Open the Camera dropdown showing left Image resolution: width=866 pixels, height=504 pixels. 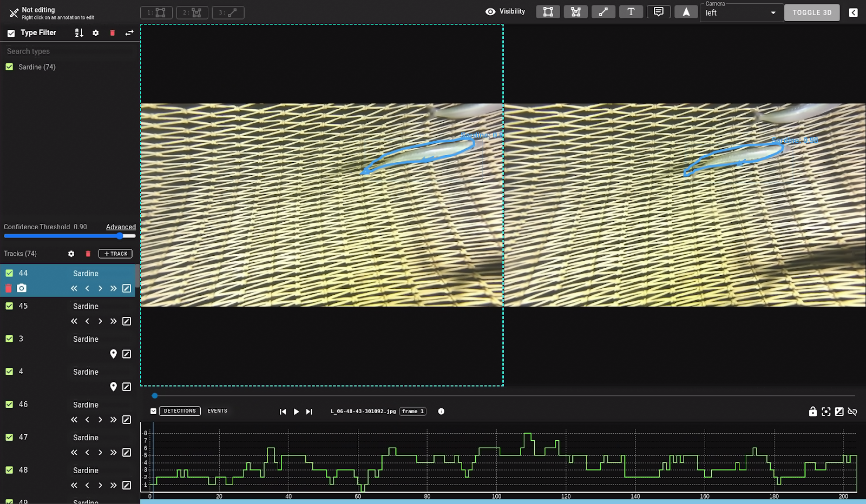coord(740,13)
